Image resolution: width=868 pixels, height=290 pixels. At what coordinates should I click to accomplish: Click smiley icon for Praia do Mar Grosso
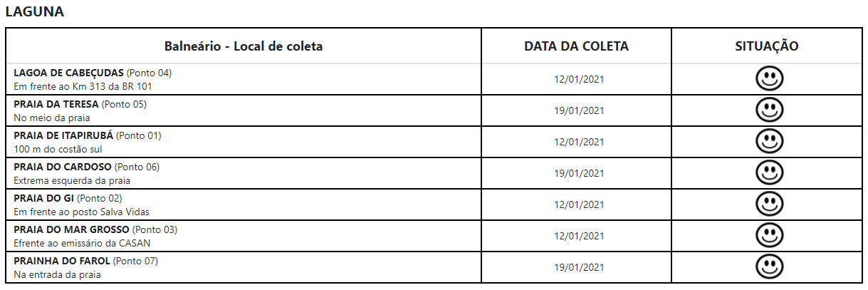click(768, 235)
